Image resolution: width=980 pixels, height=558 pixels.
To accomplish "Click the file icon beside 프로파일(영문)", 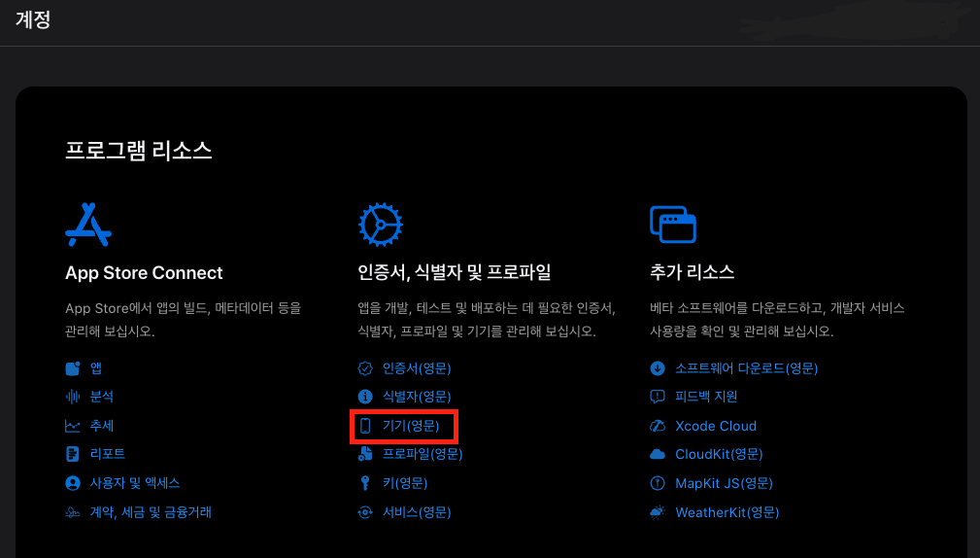I will point(365,454).
